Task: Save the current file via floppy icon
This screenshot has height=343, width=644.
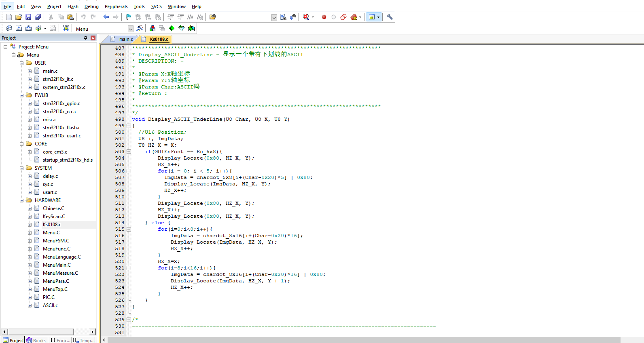Action: [x=28, y=17]
